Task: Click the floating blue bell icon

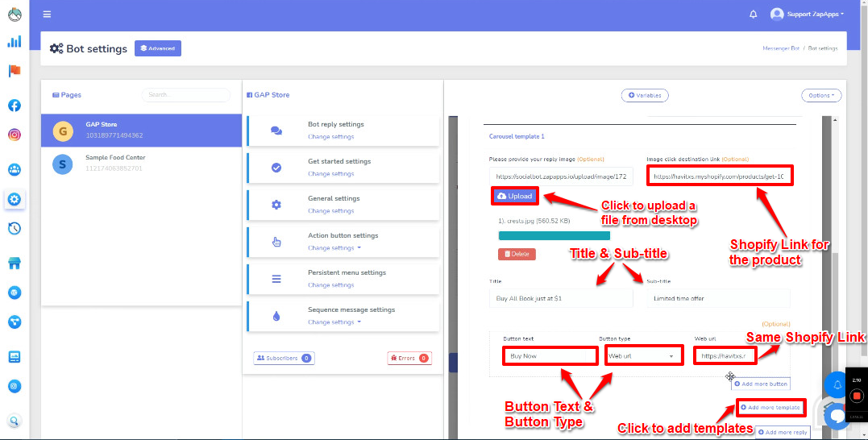Action: 837,384
